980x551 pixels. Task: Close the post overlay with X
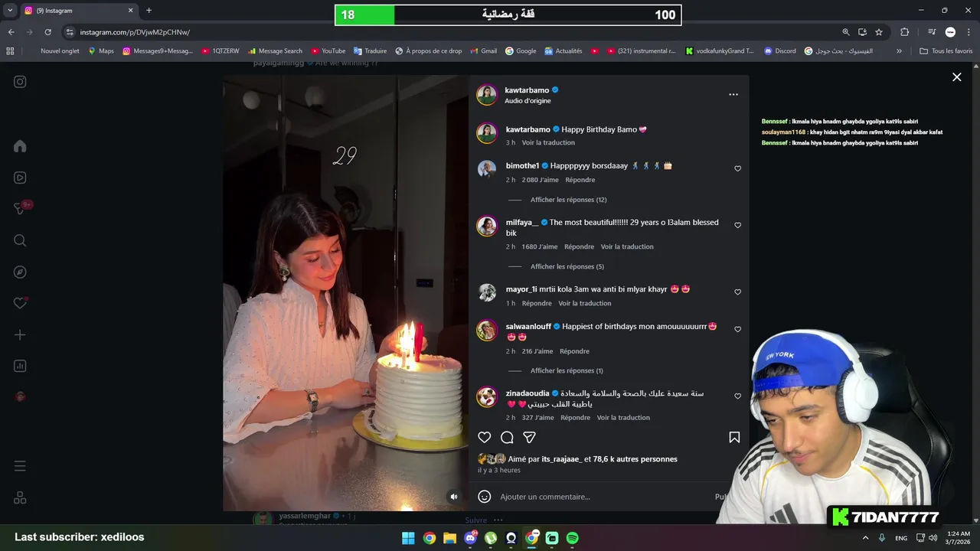tap(956, 77)
